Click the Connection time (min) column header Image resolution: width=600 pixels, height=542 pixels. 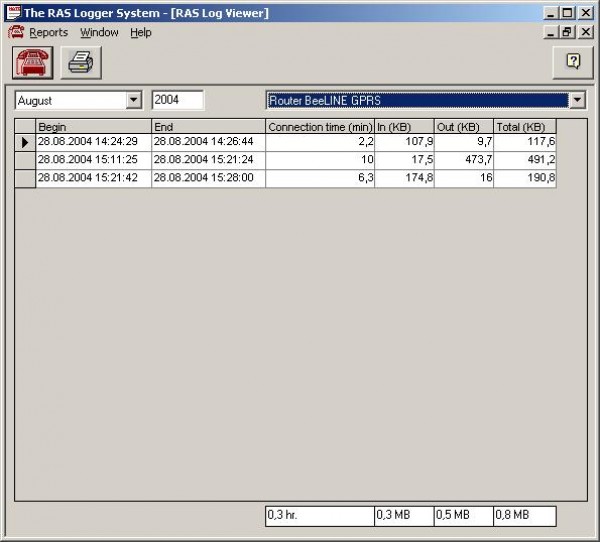click(x=320, y=127)
